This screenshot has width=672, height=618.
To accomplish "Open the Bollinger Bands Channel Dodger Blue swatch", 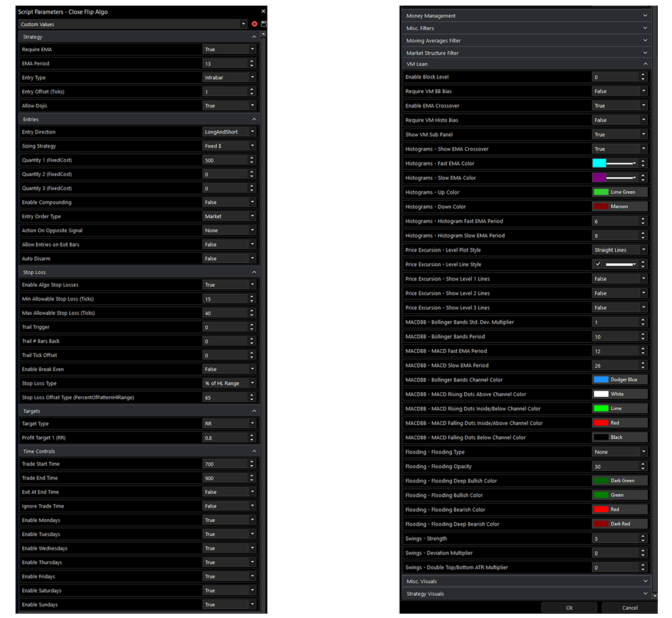I will click(x=619, y=380).
